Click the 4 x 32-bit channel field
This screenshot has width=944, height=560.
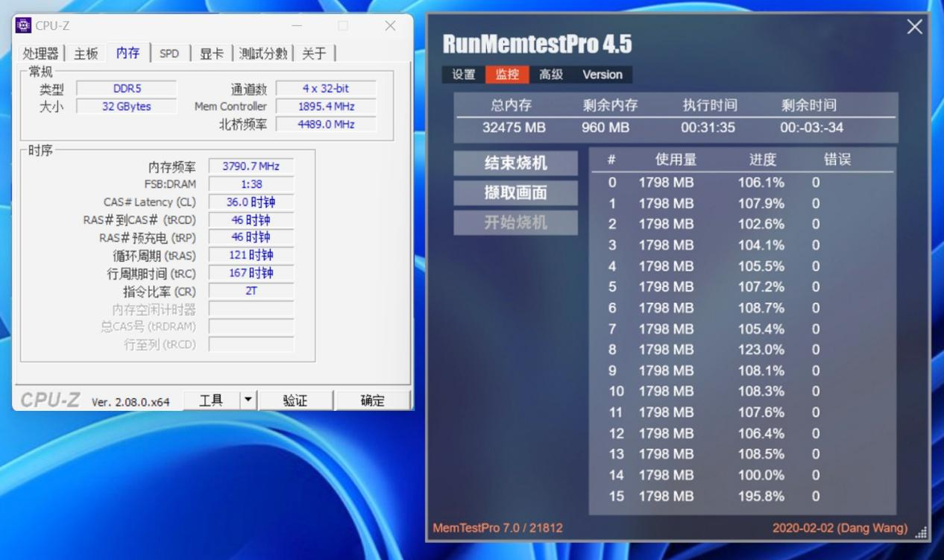326,89
